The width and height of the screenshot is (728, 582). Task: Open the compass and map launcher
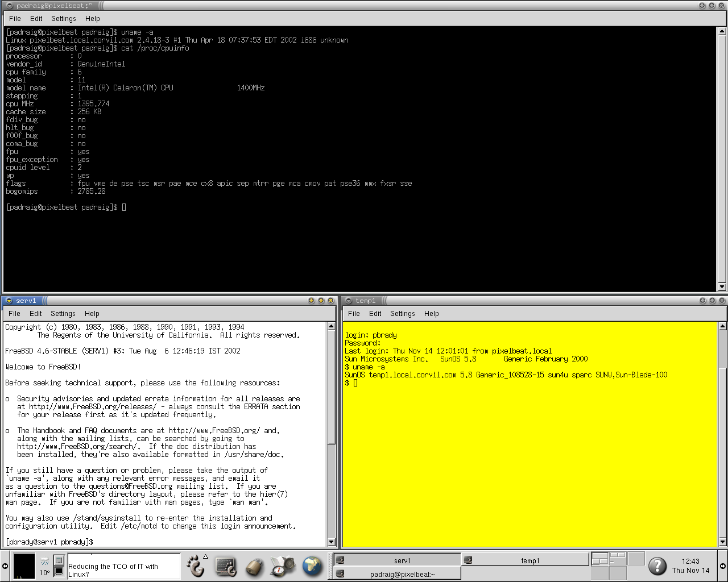tap(283, 566)
